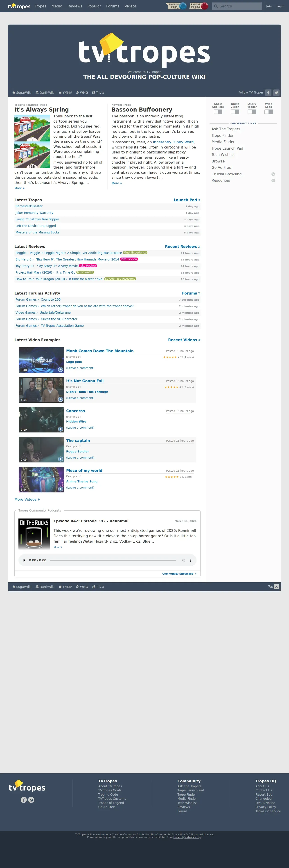Click More Videos link
Image resolution: width=289 pixels, height=868 pixels.
coord(27,499)
